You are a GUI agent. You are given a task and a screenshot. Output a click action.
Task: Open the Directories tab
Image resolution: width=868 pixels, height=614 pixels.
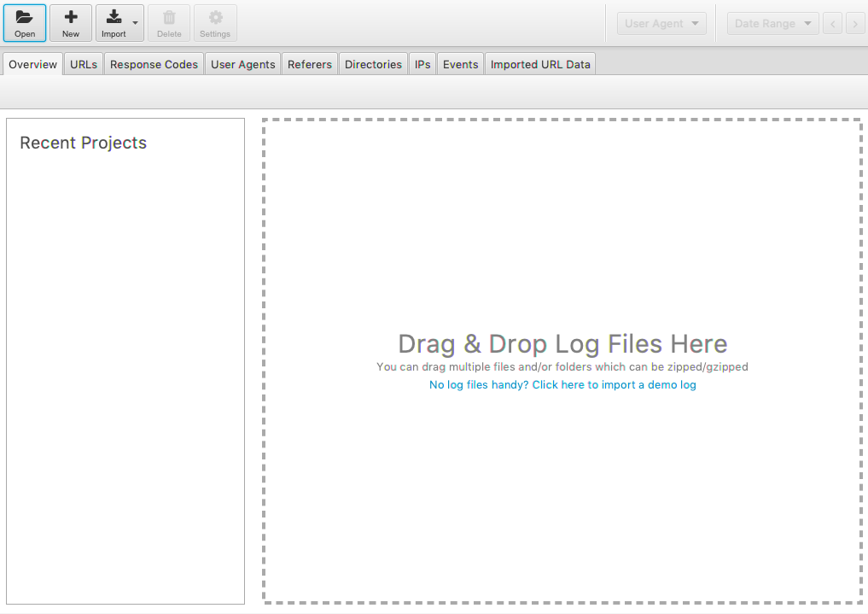tap(373, 63)
